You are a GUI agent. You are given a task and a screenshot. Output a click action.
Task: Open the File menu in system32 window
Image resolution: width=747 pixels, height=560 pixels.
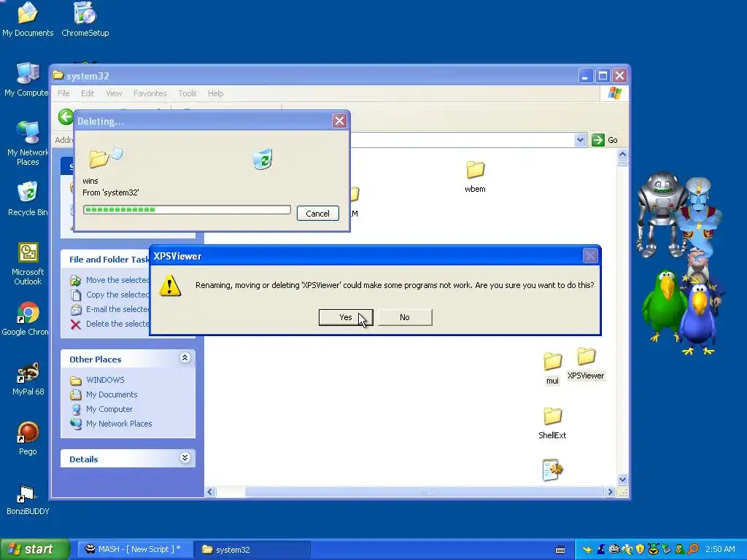tap(64, 93)
